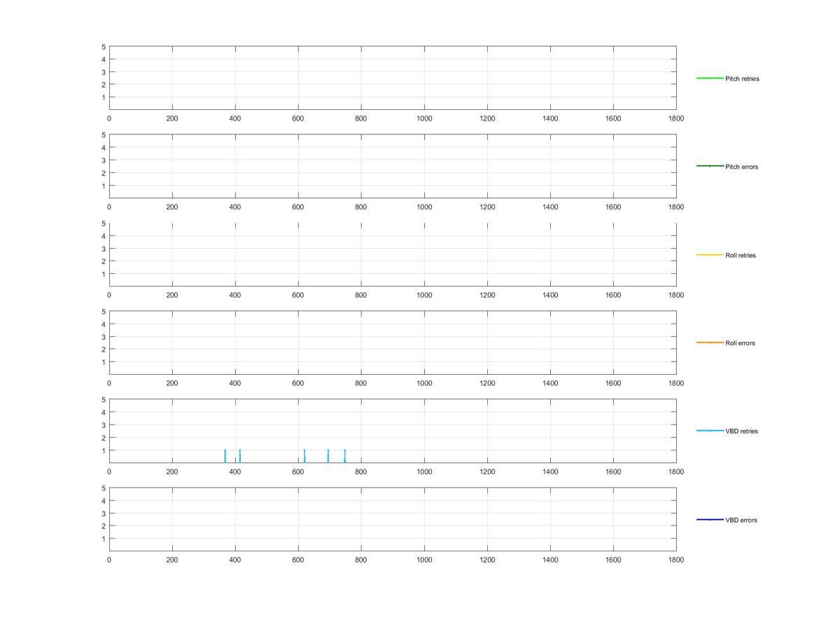The image size is (840, 620).
Task: Click the dark green Pitch errors legend line
Action: click(710, 166)
